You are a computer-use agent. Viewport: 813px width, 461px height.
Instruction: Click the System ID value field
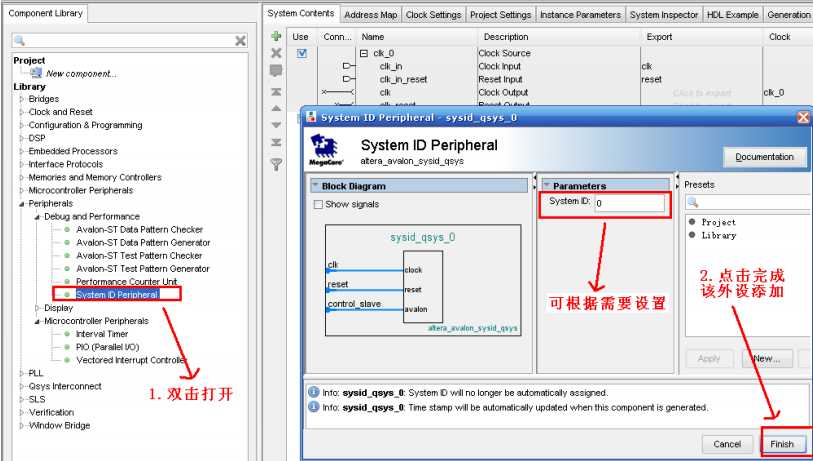click(629, 203)
